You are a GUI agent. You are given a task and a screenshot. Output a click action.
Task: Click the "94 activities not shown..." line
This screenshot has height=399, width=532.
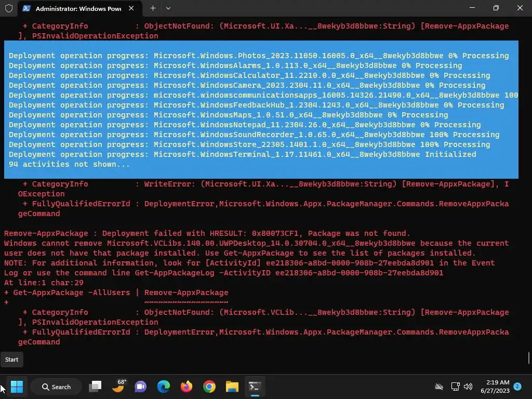(69, 164)
